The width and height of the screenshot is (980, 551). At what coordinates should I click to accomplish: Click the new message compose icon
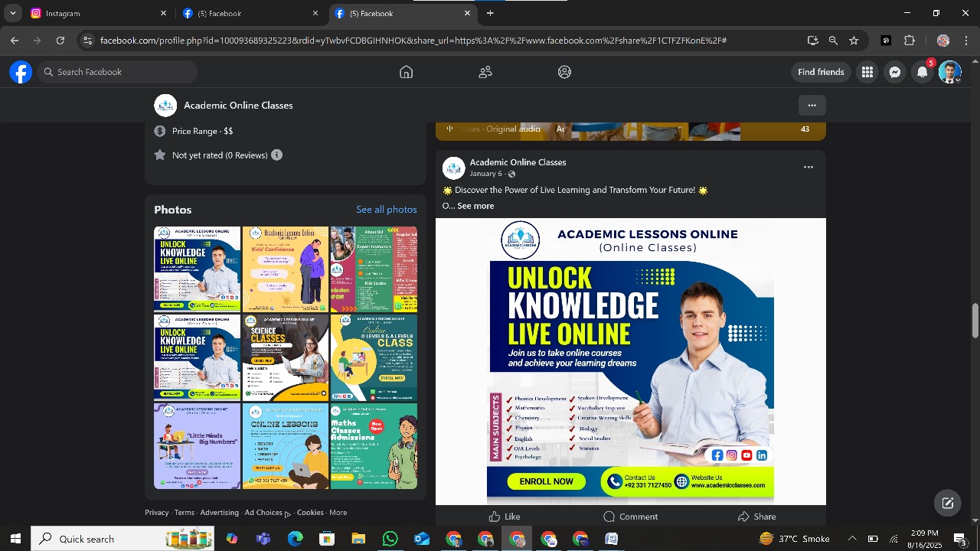tap(947, 503)
